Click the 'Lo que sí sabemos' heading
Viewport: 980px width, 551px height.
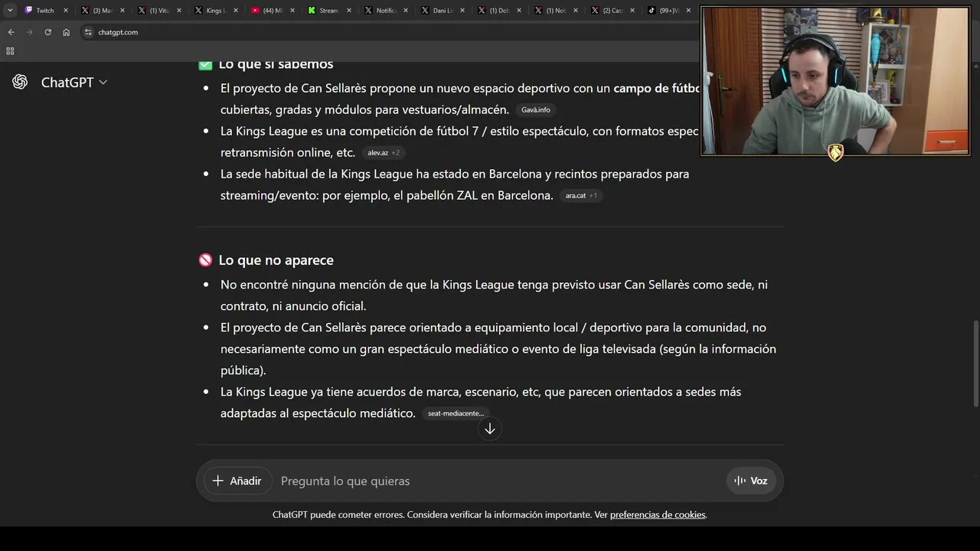click(x=276, y=66)
